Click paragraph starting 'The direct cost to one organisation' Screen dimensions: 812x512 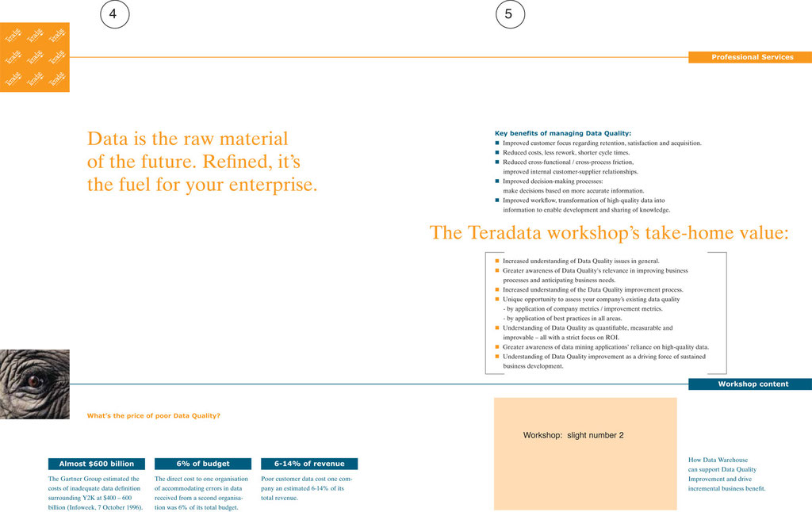pyautogui.click(x=201, y=493)
